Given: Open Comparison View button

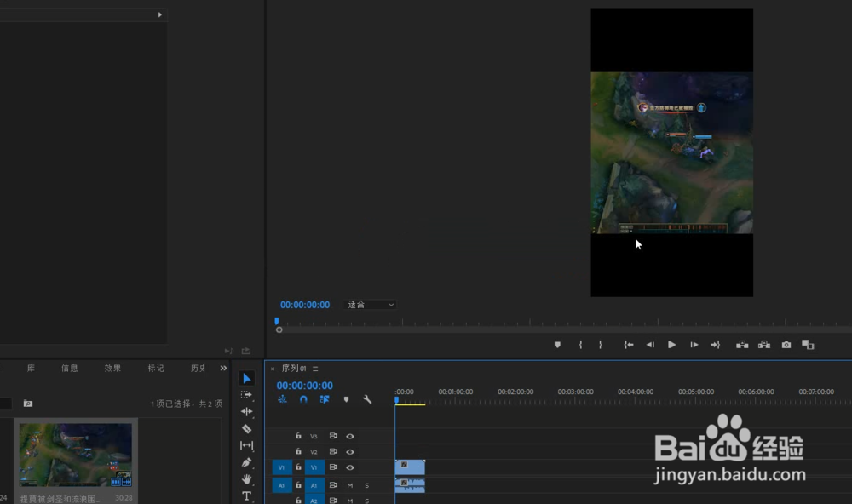Looking at the screenshot, I should pos(808,345).
